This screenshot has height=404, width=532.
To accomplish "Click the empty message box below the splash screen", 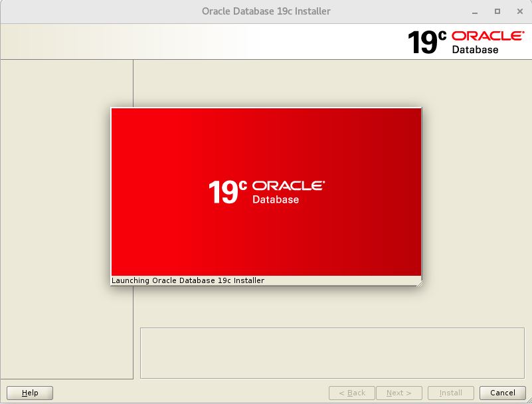I will coord(332,353).
